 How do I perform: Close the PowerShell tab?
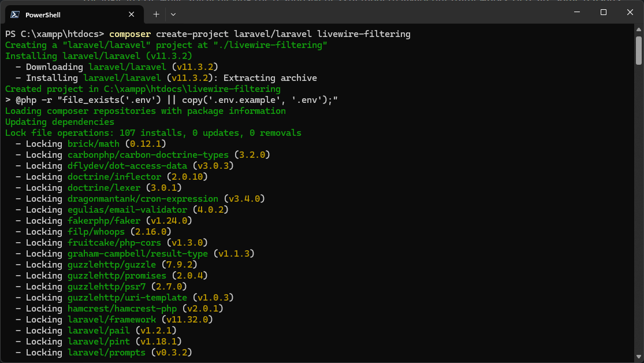click(132, 14)
